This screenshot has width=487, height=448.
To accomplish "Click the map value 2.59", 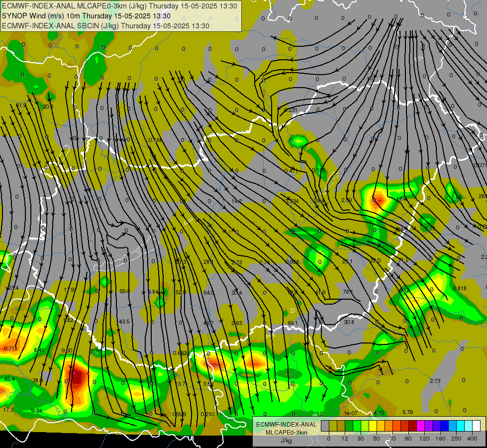I will 347,200.
